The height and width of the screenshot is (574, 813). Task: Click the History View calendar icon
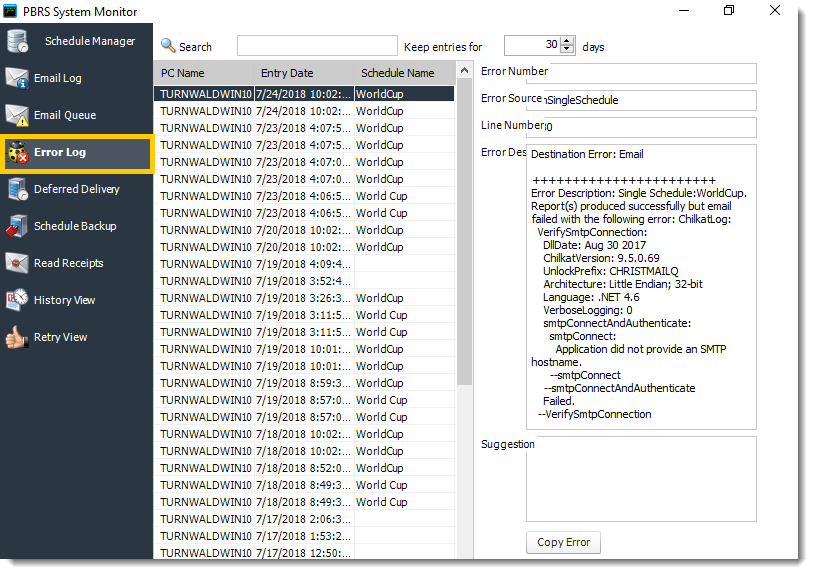18,301
